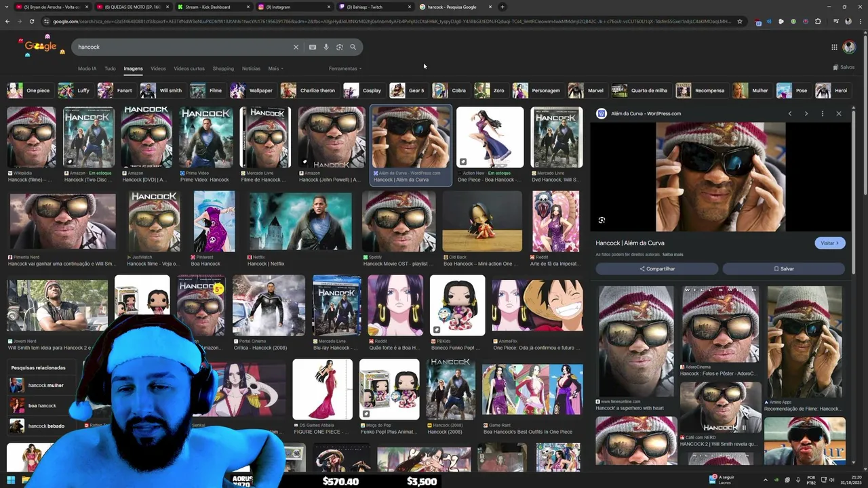Search by image with the Lens camera icon
868x488 pixels.
[x=340, y=47]
